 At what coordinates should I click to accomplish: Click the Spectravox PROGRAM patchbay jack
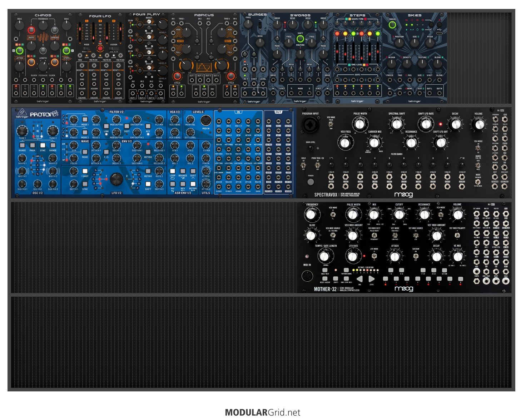[x=495, y=120]
